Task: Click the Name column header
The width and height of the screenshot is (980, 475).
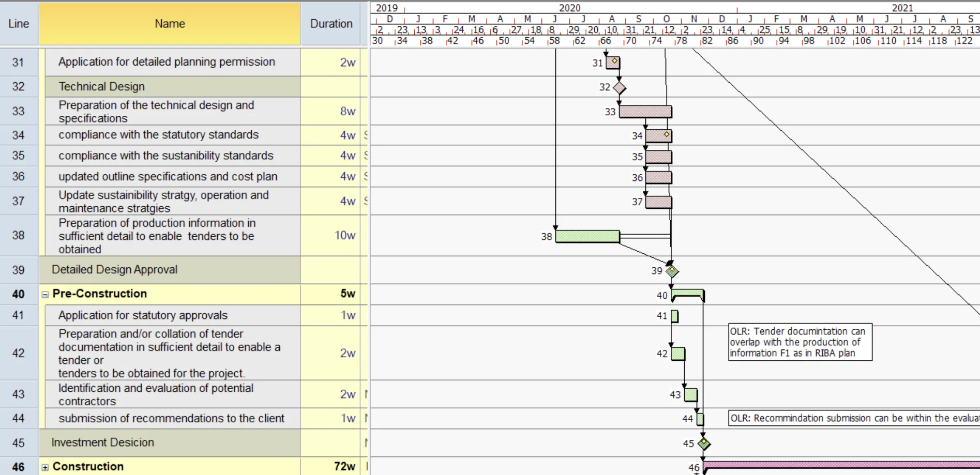Action: 170,24
